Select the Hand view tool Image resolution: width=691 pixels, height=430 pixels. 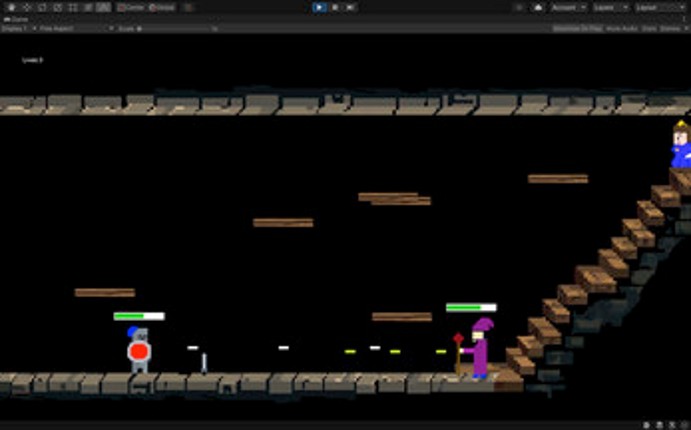pyautogui.click(x=11, y=7)
